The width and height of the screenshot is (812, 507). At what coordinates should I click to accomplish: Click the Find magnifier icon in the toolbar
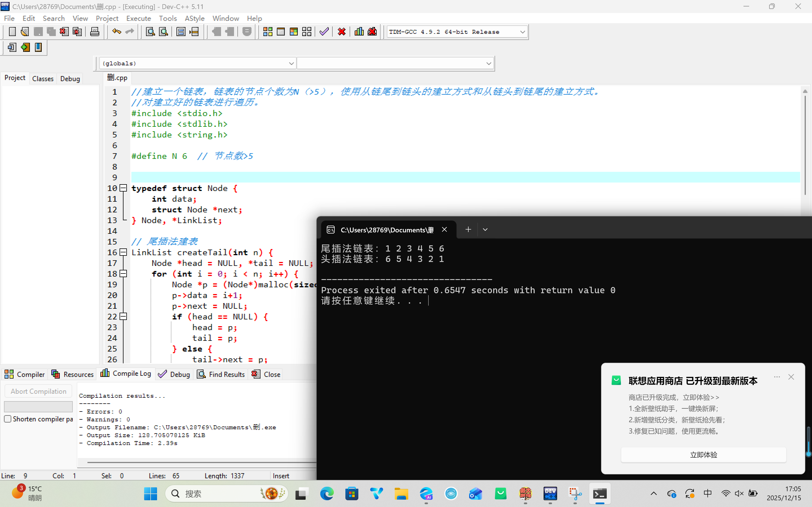[x=150, y=32]
